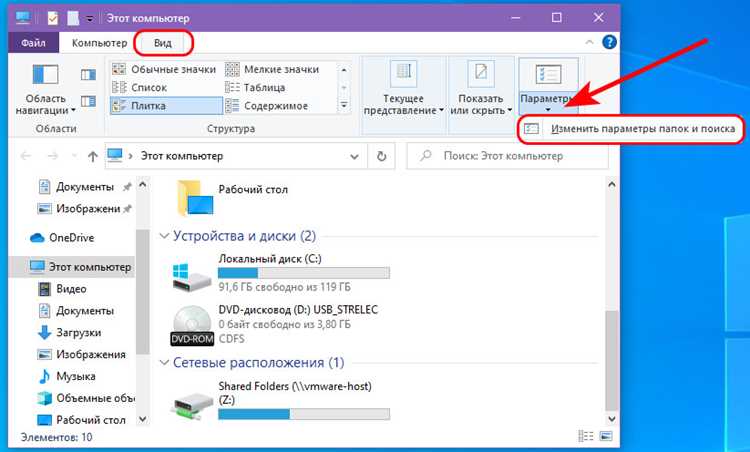The image size is (750, 452).
Task: Open the Файл menu tab
Action: pos(33,43)
